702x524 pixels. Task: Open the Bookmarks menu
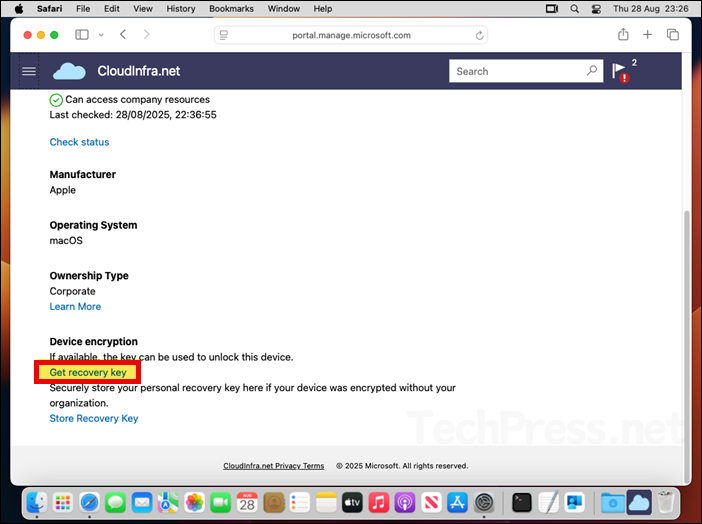pos(231,9)
